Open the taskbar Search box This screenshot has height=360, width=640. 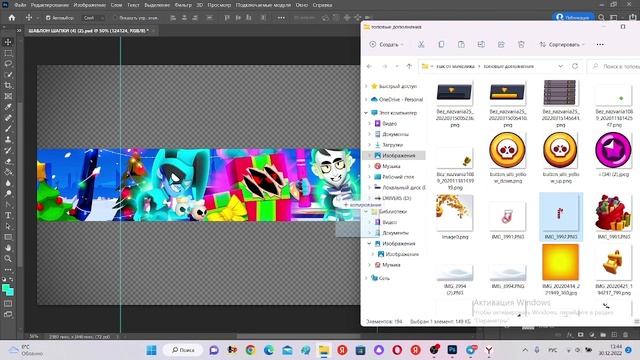pos(183,350)
